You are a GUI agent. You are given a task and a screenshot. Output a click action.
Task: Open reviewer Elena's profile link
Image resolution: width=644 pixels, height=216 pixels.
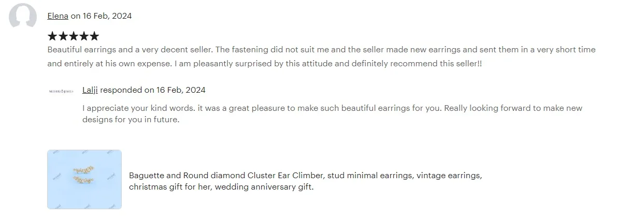tap(58, 16)
